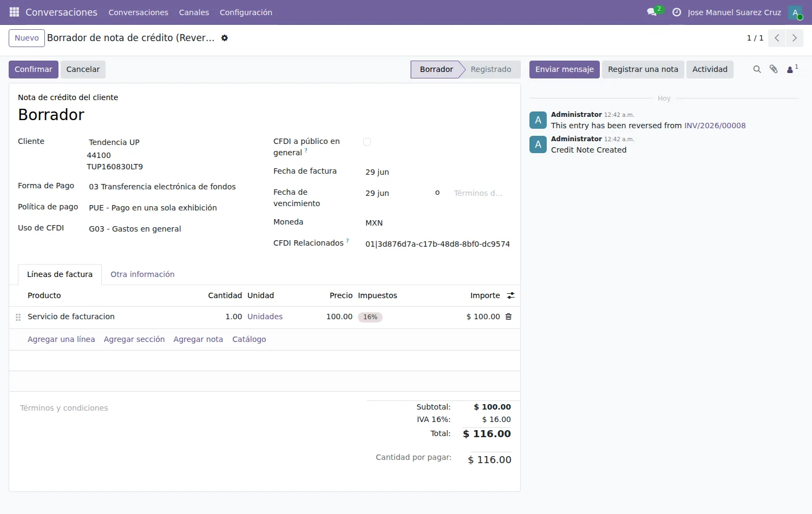Viewport: 812px width, 514px height.
Task: Open the column options adjust icon
Action: [510, 295]
